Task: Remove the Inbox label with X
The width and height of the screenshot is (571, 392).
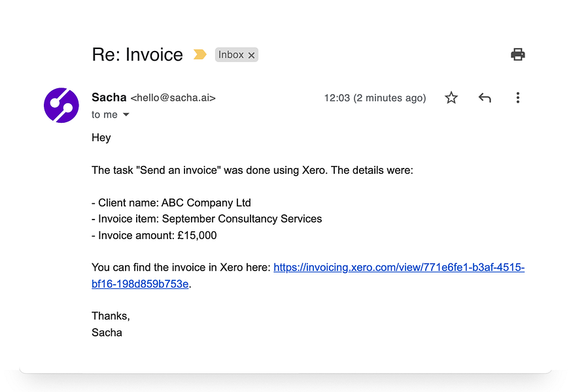Action: click(251, 55)
